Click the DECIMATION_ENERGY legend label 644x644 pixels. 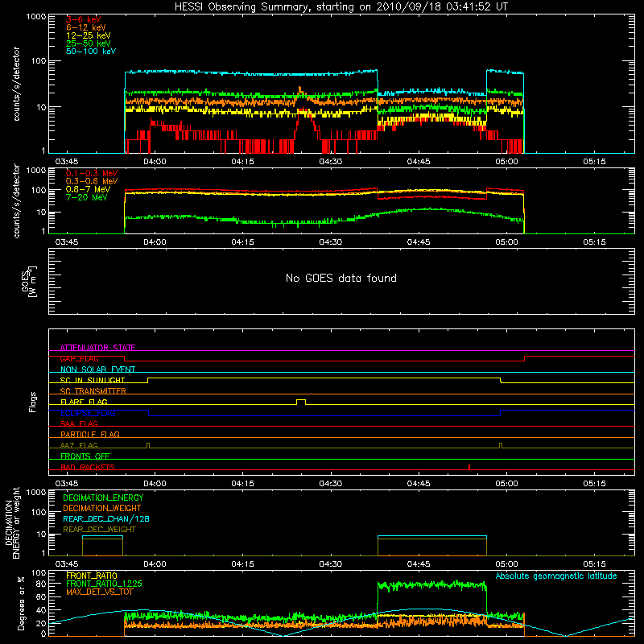coord(103,497)
